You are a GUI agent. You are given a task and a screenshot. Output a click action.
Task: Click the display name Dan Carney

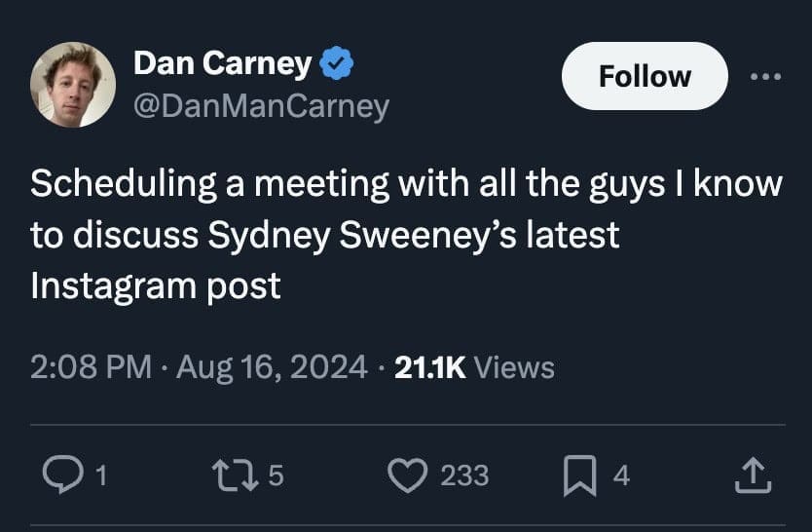222,64
